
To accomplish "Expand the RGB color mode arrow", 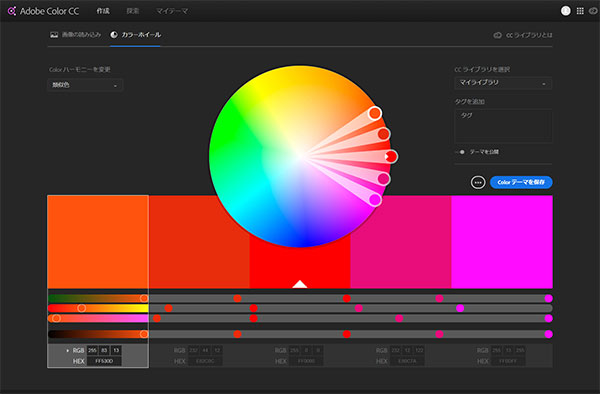I will click(67, 350).
